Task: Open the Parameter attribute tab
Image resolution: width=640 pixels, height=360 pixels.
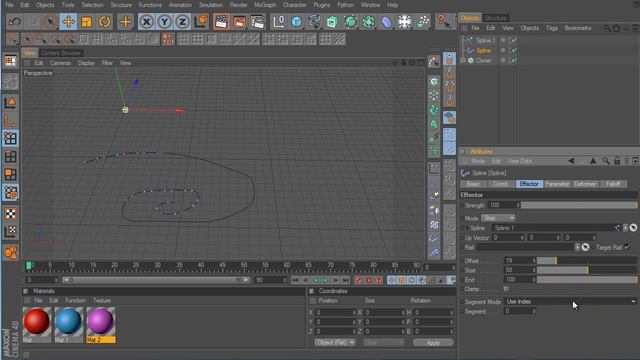Action: pos(557,184)
